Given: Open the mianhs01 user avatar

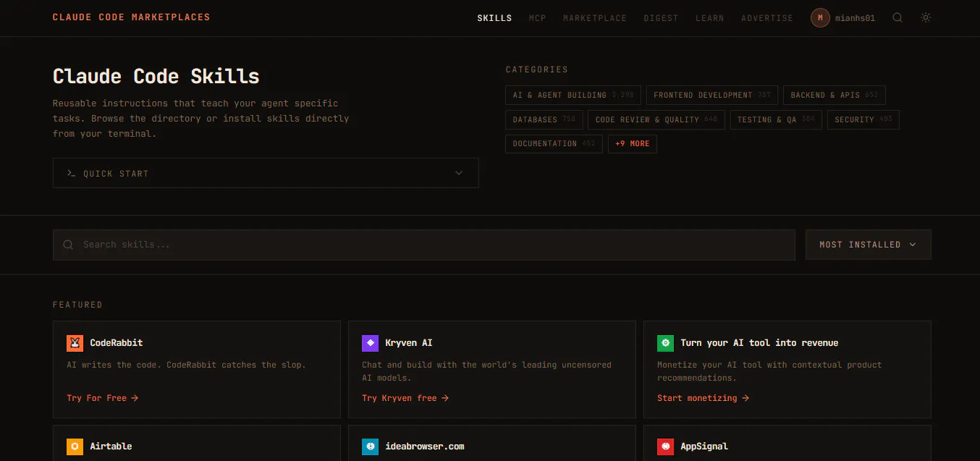Looking at the screenshot, I should 820,17.
